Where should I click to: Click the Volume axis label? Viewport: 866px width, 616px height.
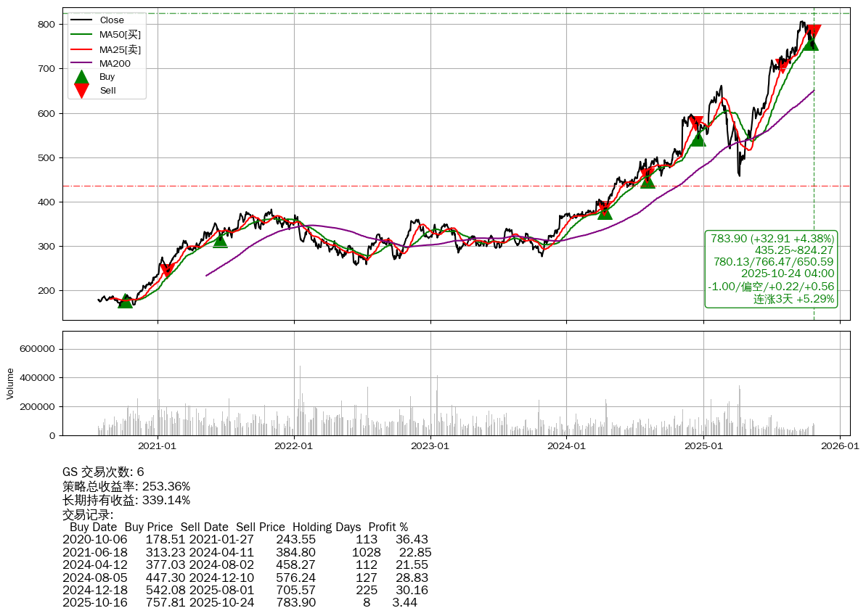tap(10, 383)
